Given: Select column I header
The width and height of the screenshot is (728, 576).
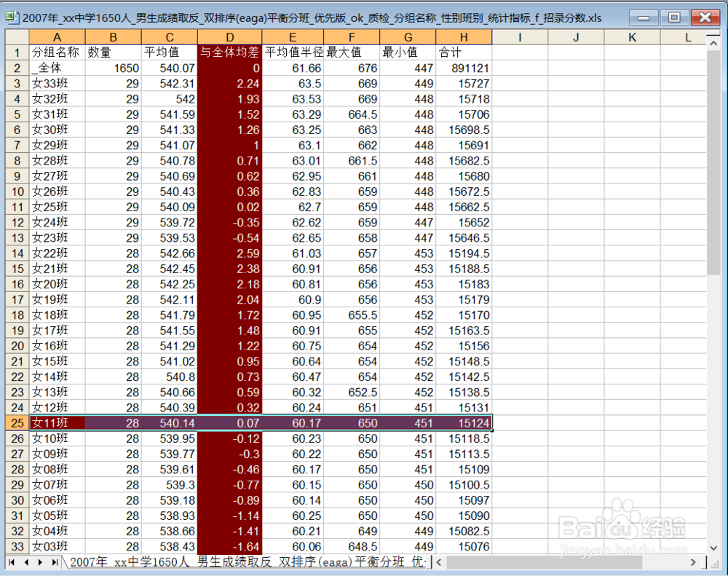Looking at the screenshot, I should tap(520, 37).
